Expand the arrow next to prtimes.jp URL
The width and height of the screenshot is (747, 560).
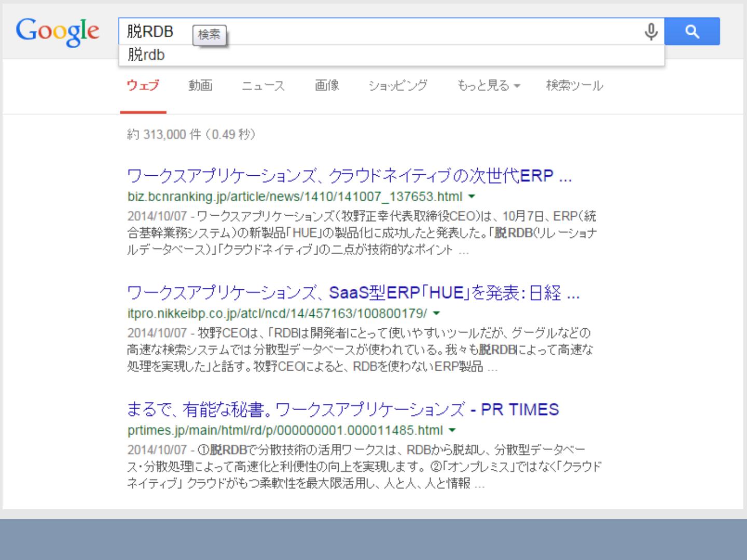[x=452, y=430]
